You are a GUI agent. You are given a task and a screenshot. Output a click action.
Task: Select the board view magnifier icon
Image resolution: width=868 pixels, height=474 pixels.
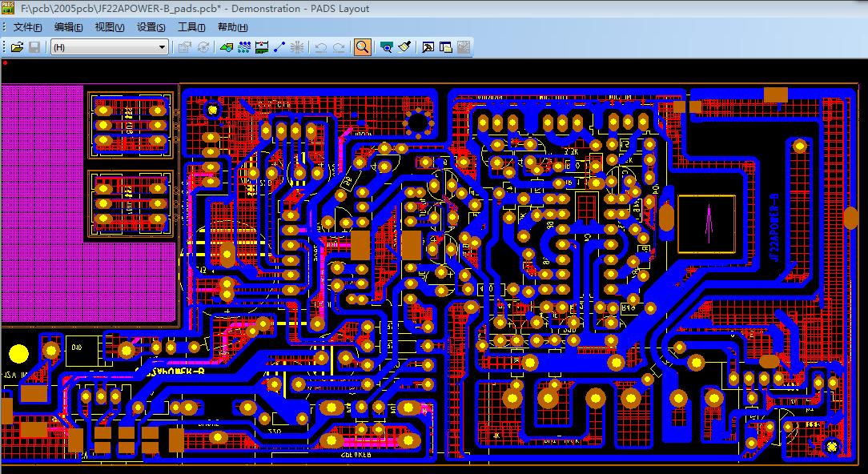(x=386, y=46)
